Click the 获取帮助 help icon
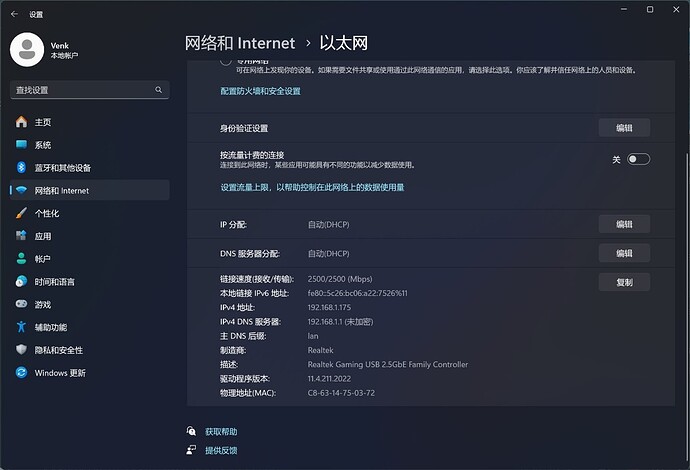The height and width of the screenshot is (470, 690). coord(191,431)
